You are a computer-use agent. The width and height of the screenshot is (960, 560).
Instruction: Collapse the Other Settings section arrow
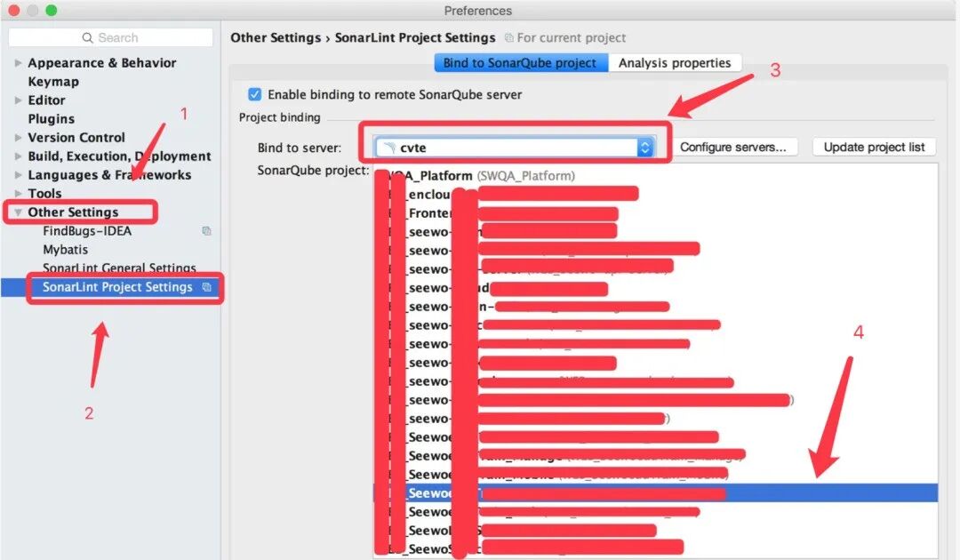(x=18, y=212)
